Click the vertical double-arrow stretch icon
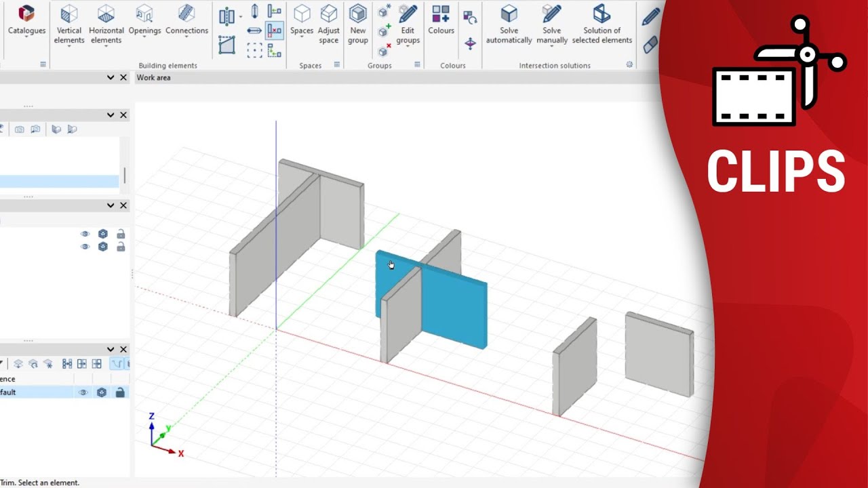Viewport: 868px width, 488px height. 255,12
